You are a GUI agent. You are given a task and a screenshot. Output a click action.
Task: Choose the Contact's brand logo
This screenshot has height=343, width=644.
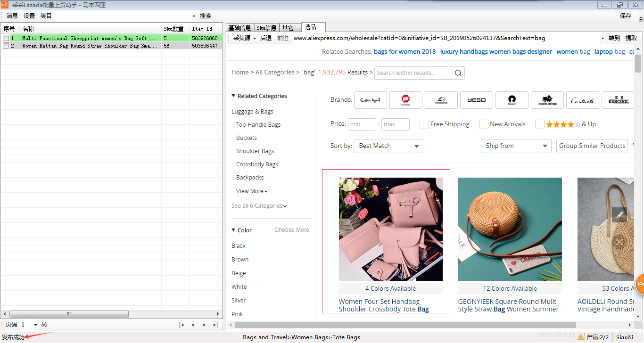pyautogui.click(x=583, y=100)
